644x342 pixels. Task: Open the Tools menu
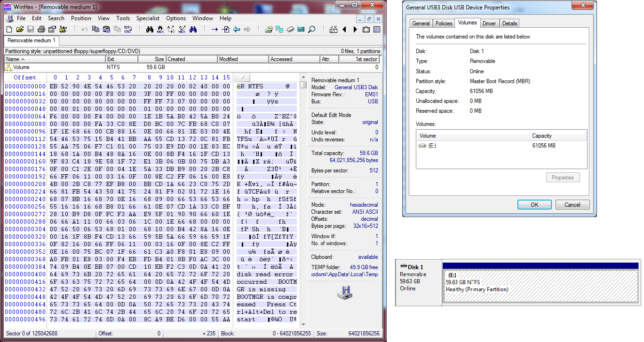pyautogui.click(x=123, y=18)
